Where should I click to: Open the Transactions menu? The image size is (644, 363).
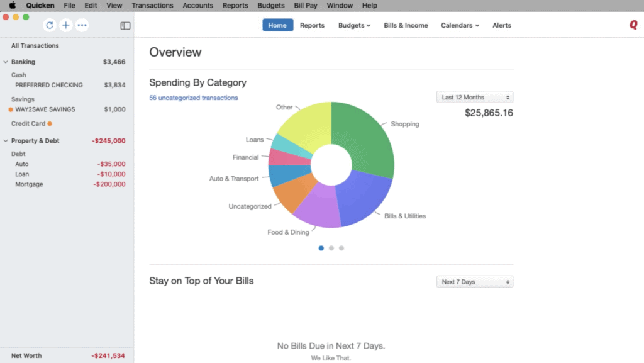click(x=152, y=5)
